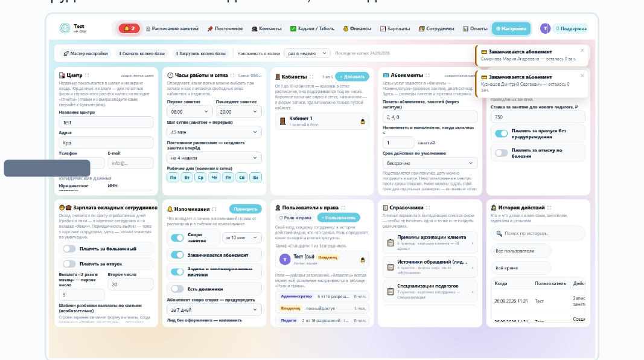The width and height of the screenshot is (644, 360).
Task: Open the на 4 недели schedule dropdown
Action: (x=214, y=158)
